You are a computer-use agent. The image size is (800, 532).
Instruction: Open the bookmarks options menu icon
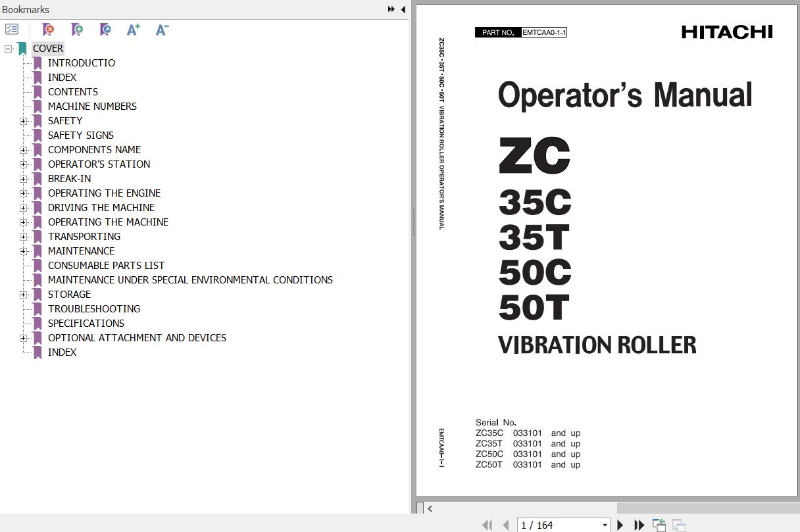[12, 30]
